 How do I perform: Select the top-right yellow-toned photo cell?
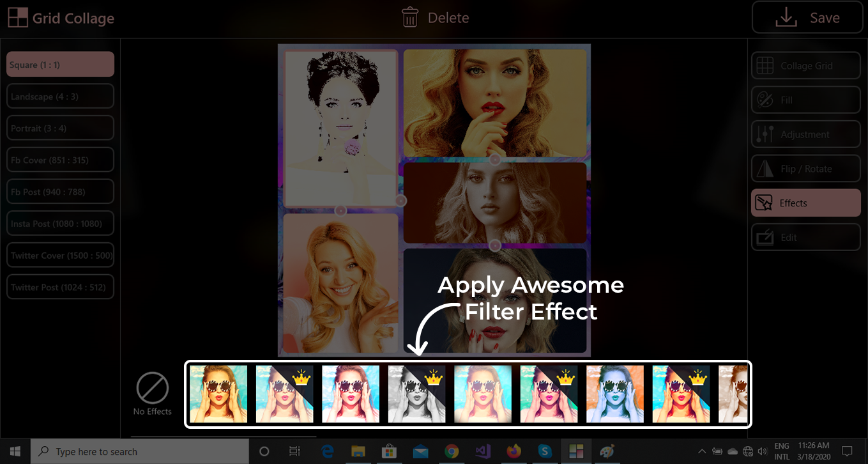coord(495,103)
